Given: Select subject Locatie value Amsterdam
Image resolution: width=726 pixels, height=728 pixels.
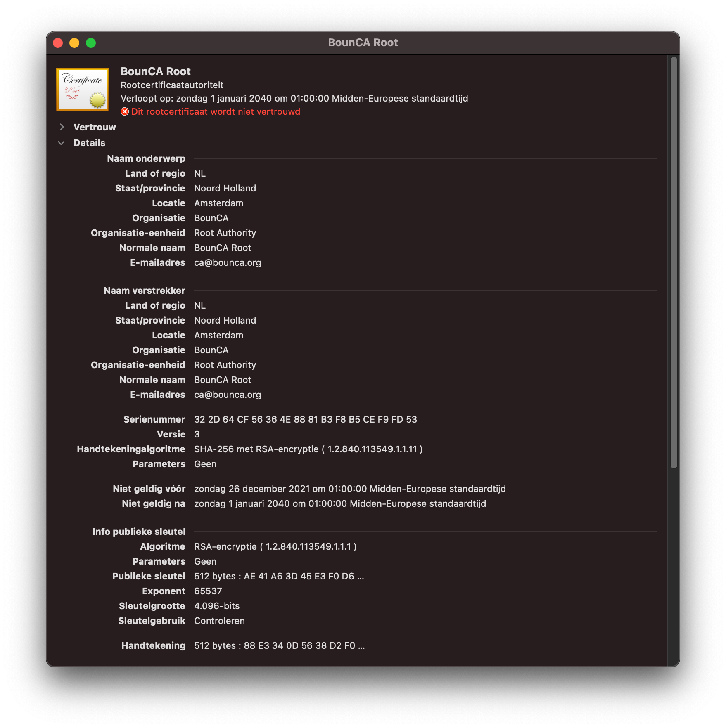Looking at the screenshot, I should [x=219, y=203].
